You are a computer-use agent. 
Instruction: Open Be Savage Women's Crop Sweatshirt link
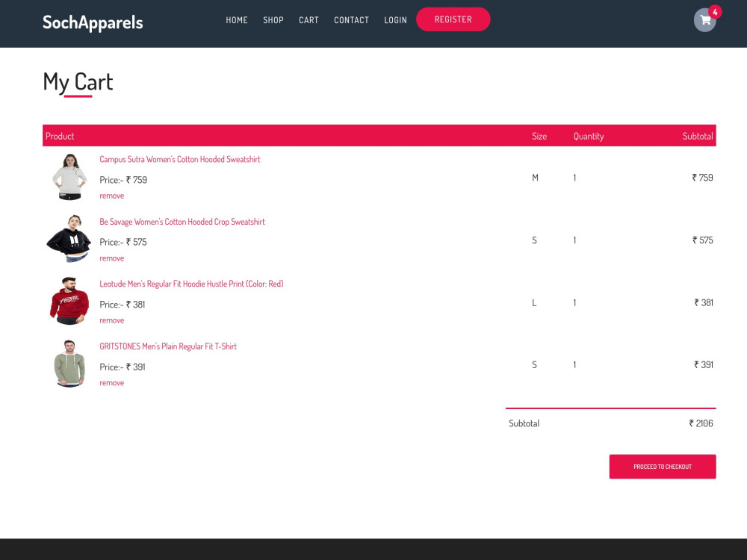pos(182,222)
